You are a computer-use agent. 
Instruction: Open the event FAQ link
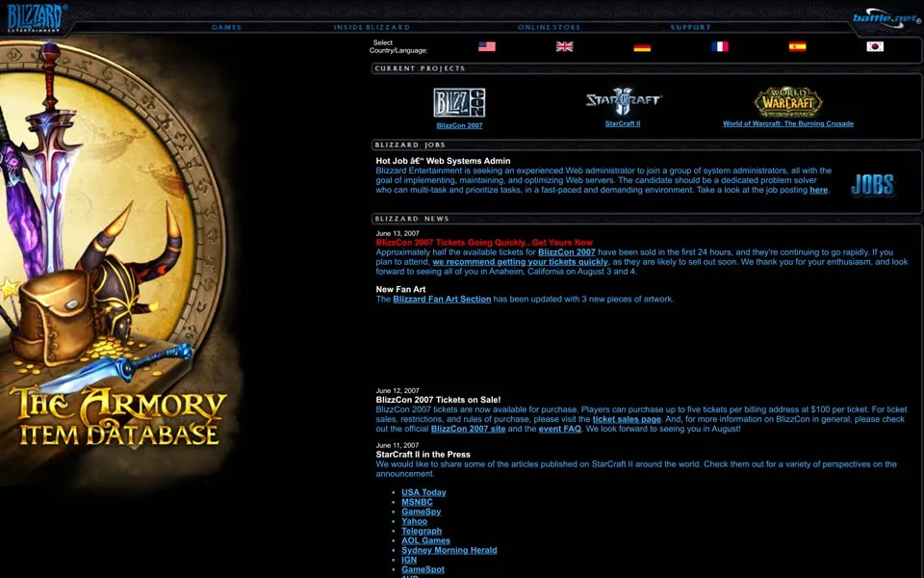(x=560, y=429)
